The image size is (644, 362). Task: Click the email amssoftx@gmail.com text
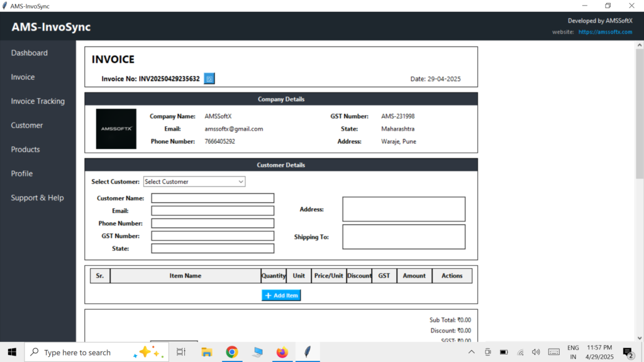coord(234,129)
